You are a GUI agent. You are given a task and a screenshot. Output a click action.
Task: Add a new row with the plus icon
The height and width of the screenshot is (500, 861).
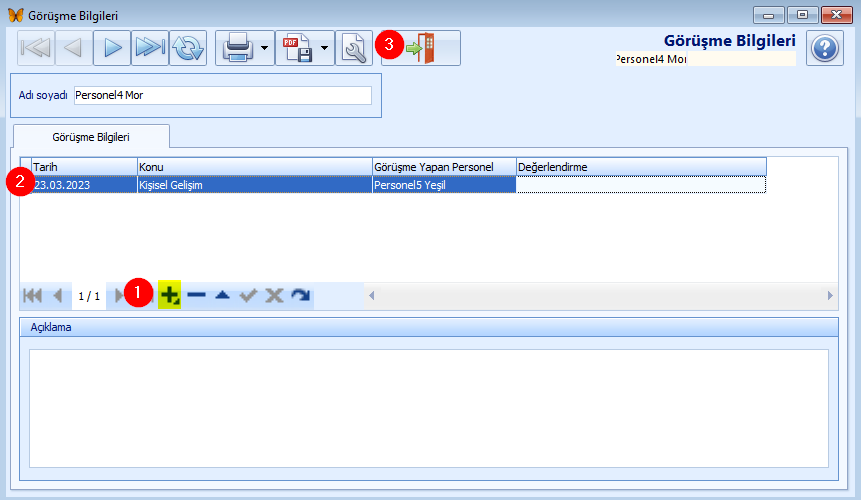coord(169,296)
